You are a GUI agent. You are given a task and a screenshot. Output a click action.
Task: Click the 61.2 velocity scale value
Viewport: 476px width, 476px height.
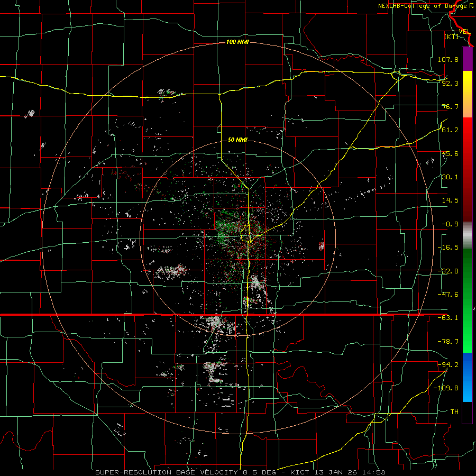(450, 130)
